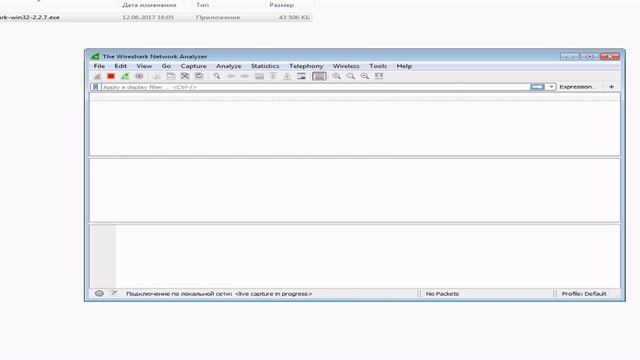Add a display filter button with plus
The image size is (640, 360).
pos(611,87)
